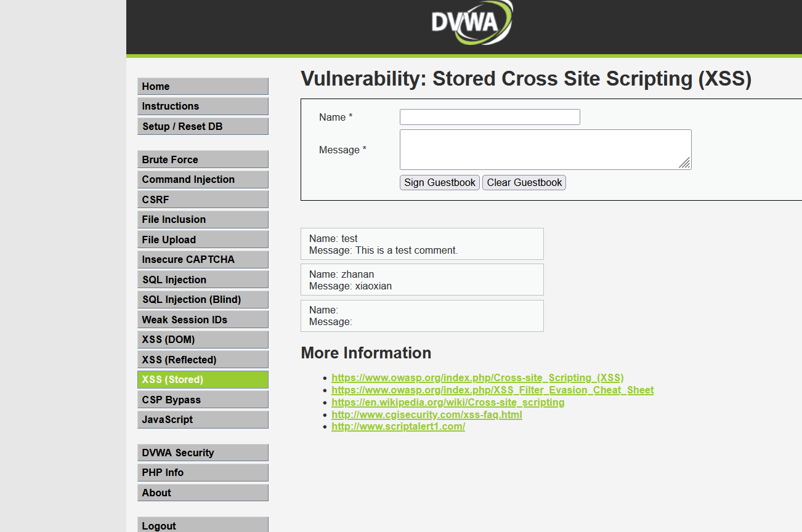Click the Clear Guestbook button

click(x=524, y=182)
